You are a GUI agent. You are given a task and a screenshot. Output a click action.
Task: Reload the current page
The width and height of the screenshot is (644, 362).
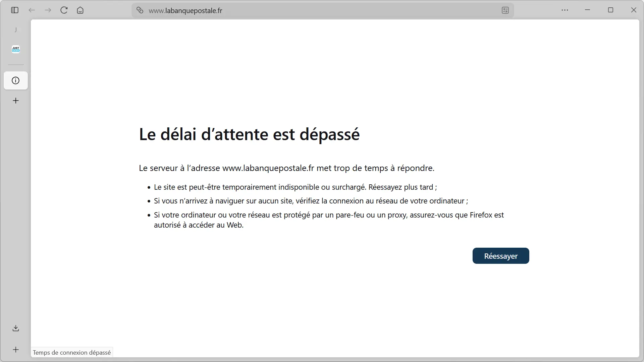[64, 10]
